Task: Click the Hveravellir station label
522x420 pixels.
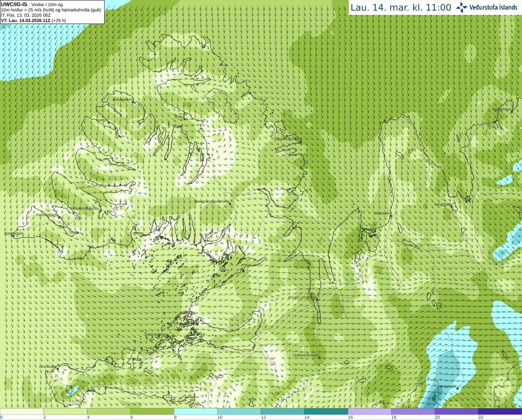Action: 448,386
